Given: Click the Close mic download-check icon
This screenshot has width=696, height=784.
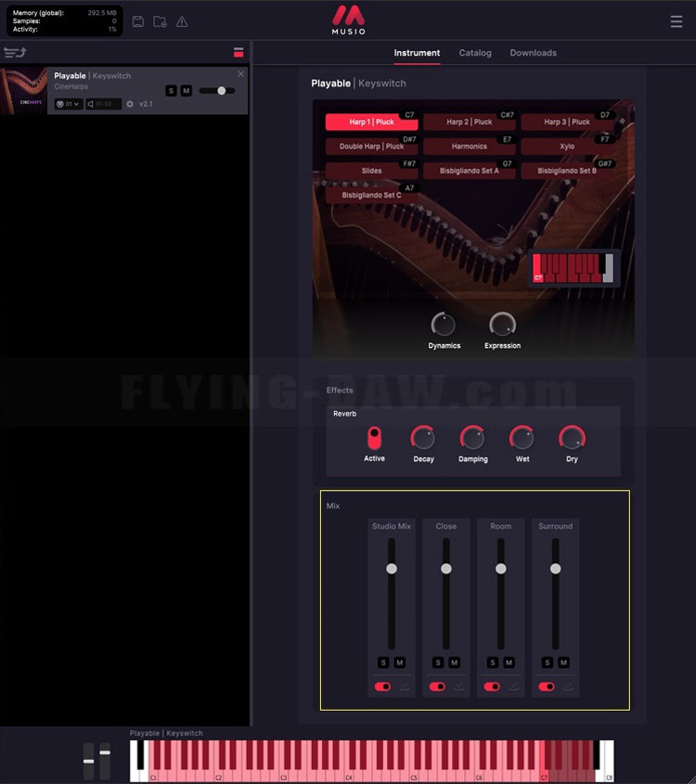Looking at the screenshot, I should (459, 687).
